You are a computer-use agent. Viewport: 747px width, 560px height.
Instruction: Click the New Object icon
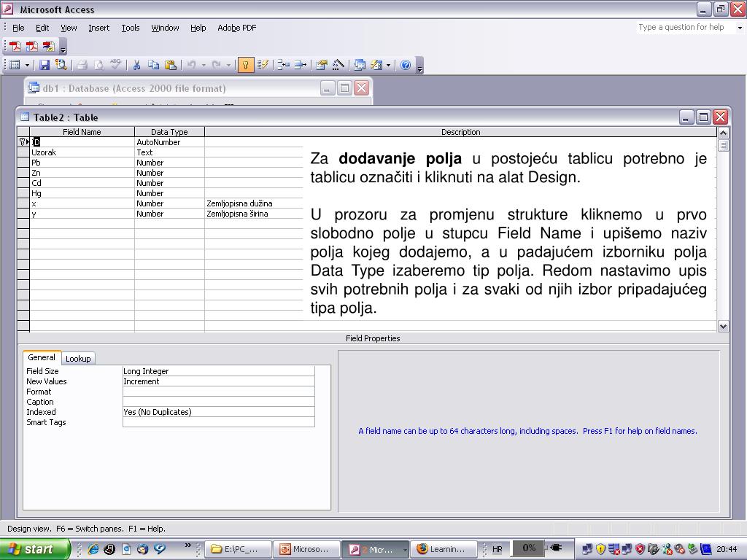tap(377, 65)
